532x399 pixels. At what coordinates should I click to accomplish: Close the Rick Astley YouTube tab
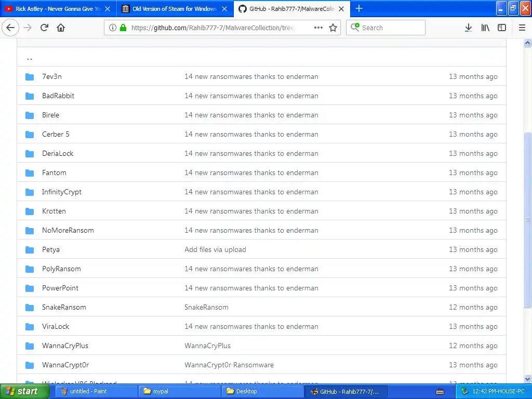click(108, 9)
